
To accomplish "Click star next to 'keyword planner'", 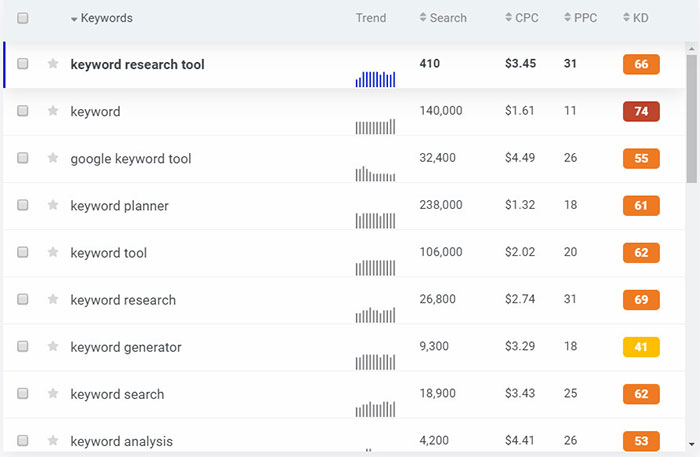I will 53,205.
